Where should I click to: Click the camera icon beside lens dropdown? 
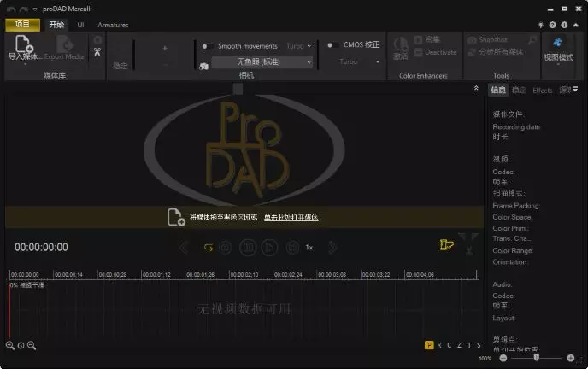pyautogui.click(x=203, y=67)
